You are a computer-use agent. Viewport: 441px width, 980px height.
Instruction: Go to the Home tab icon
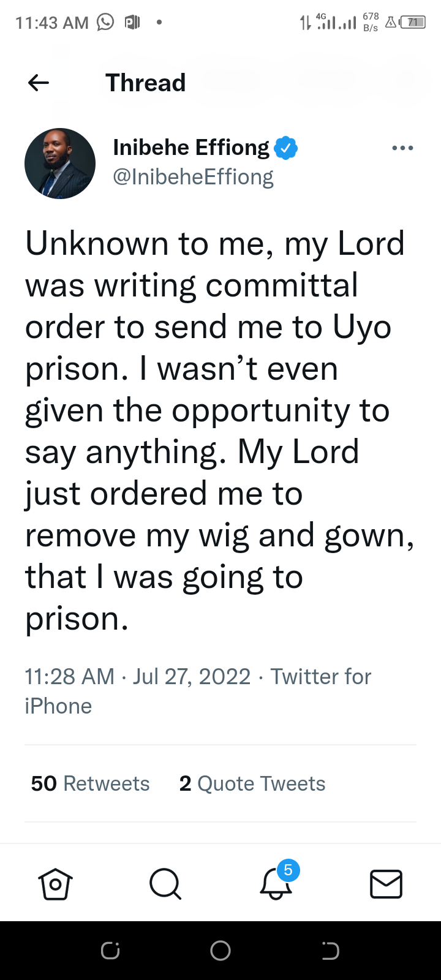(x=56, y=884)
